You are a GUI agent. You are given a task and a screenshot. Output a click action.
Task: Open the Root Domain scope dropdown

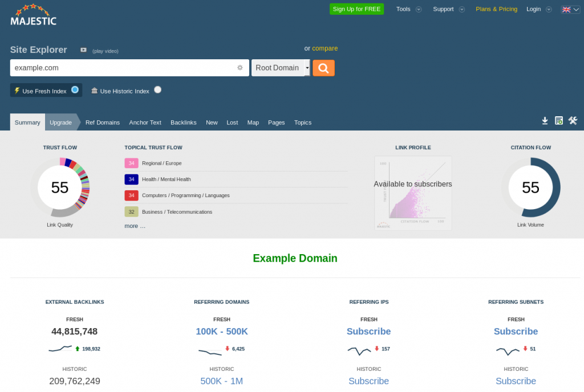281,68
